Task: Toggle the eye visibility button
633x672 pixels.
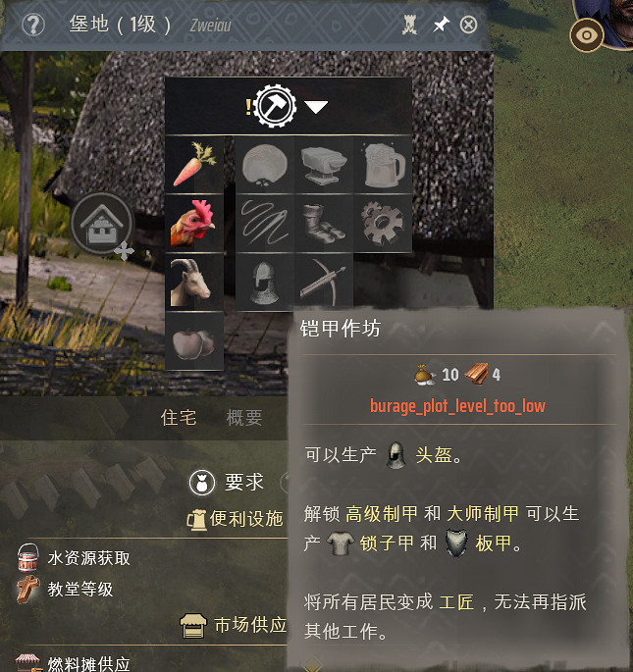Action: coord(587,35)
